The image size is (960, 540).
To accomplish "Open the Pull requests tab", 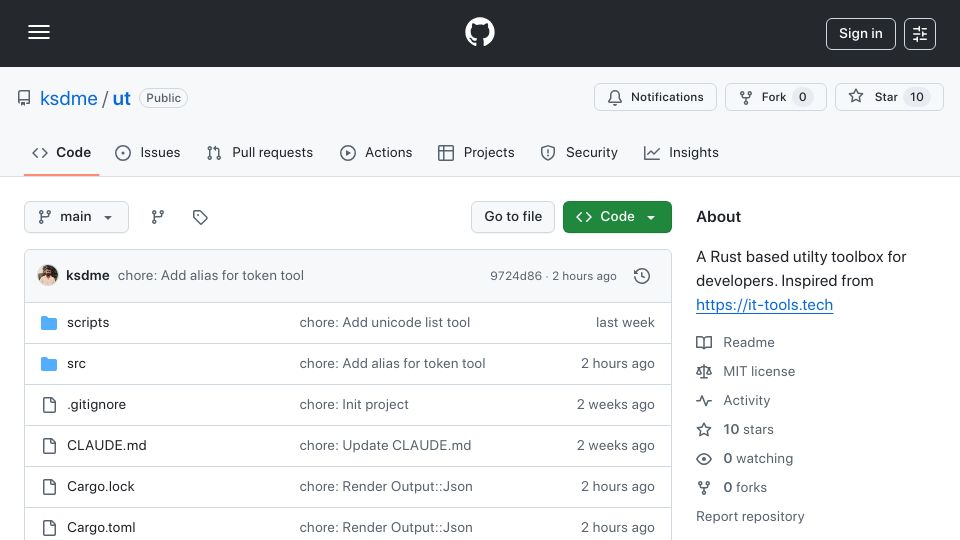I will 260,152.
